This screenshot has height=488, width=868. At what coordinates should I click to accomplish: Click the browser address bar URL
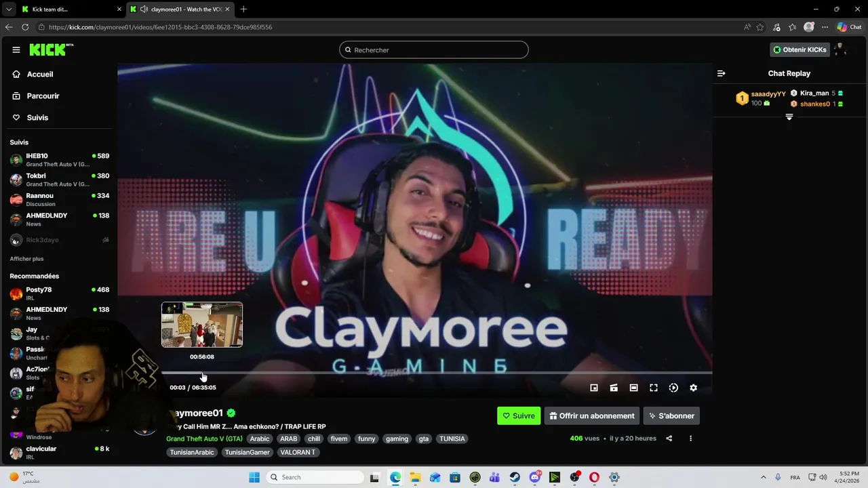tap(160, 27)
